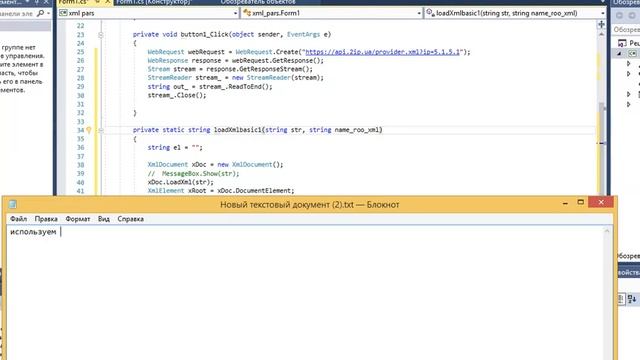This screenshot has width=640, height=360.
Task: Click 'new StreamReader(stream)' on line 28
Action: tap(277, 78)
